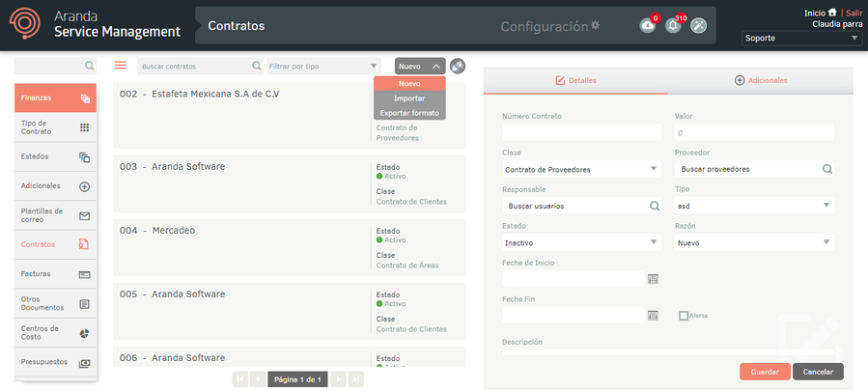Viewport: 868px width, 391px height.
Task: Click the Inicio link
Action: point(814,13)
